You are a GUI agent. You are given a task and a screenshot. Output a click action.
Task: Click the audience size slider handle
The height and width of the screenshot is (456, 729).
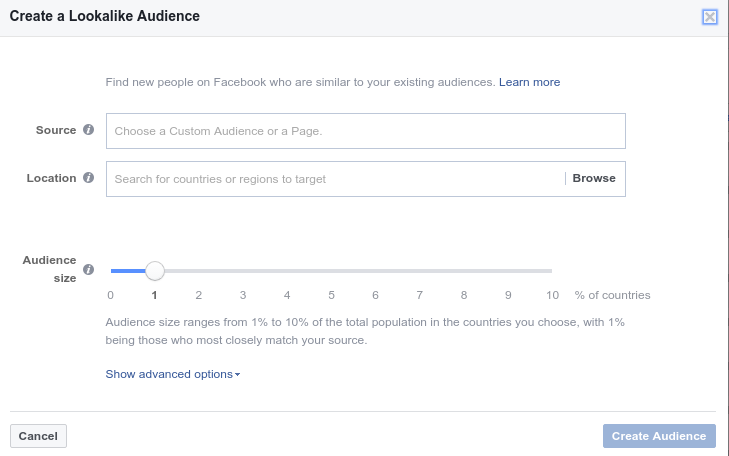[155, 271]
